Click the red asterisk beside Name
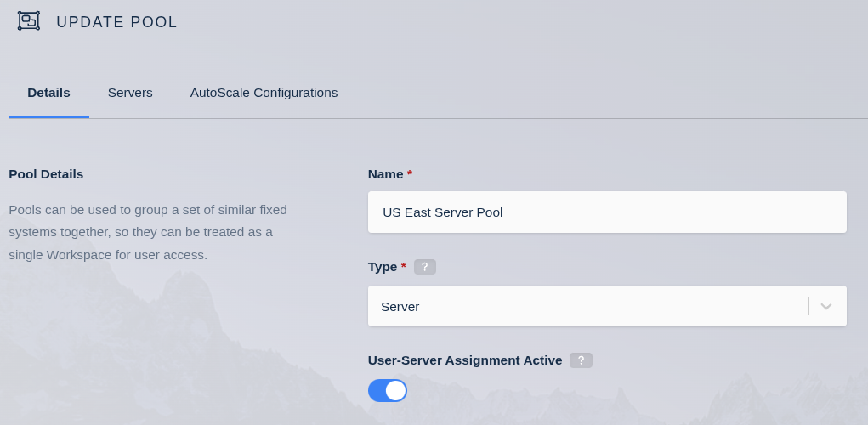The image size is (868, 425). pyautogui.click(x=410, y=173)
